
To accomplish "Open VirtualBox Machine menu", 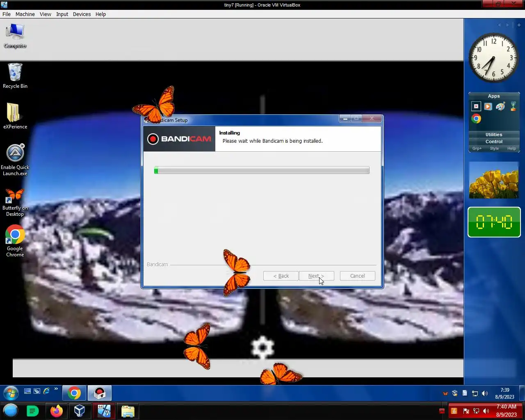I will click(25, 14).
